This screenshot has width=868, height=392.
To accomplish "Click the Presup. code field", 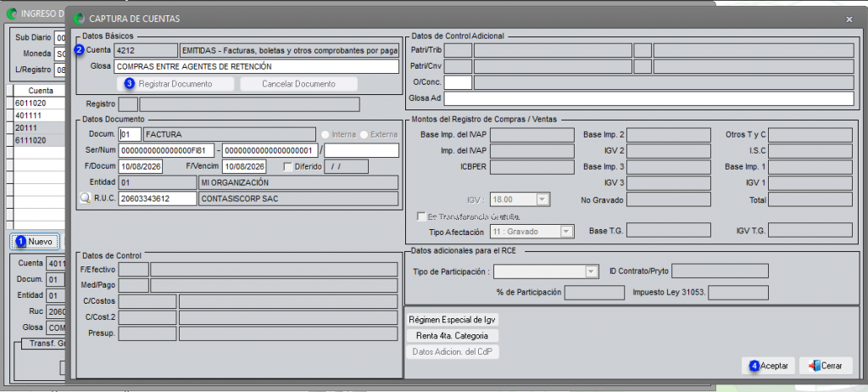I will [x=147, y=333].
